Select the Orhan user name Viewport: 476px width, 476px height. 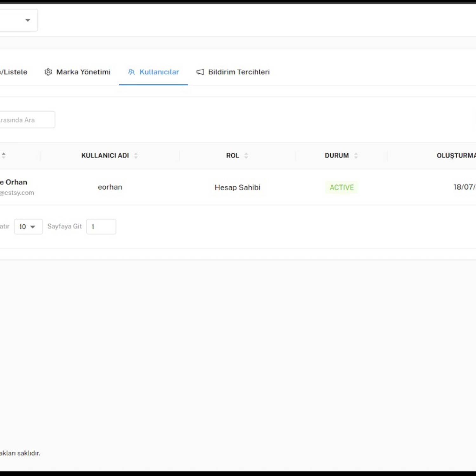[x=14, y=182]
